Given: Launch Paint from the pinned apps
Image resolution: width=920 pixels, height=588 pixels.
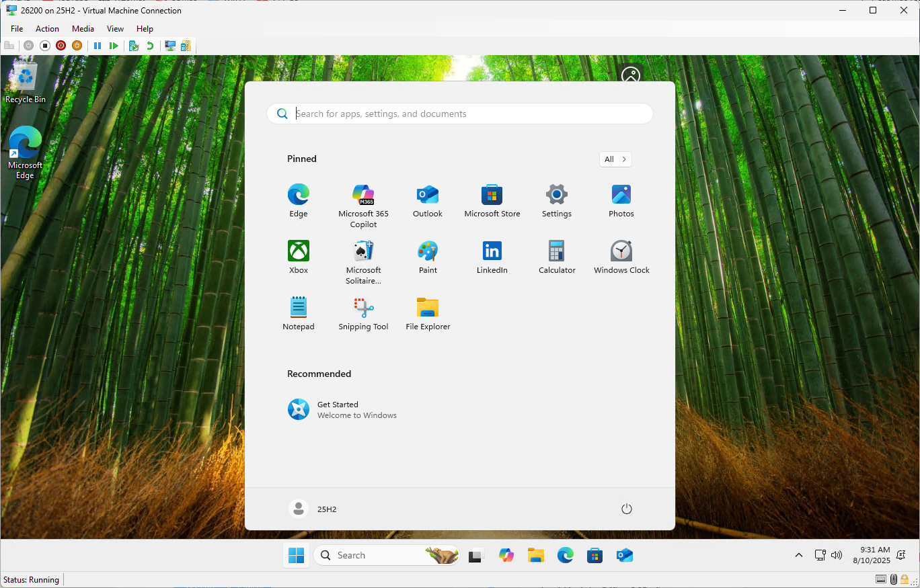Looking at the screenshot, I should (x=428, y=257).
